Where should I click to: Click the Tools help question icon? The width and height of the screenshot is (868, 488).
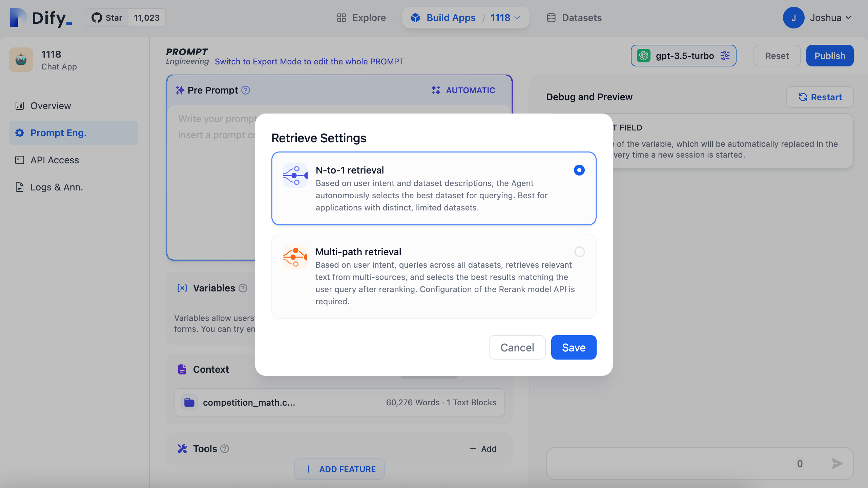pos(225,449)
